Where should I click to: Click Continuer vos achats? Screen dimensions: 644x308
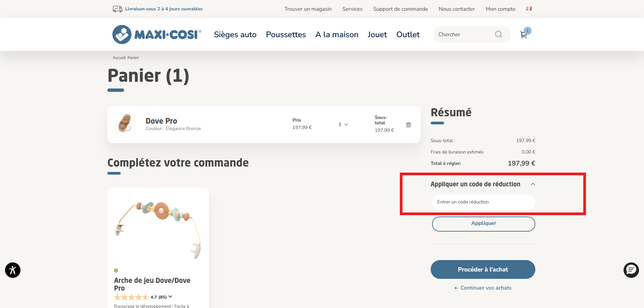point(483,288)
